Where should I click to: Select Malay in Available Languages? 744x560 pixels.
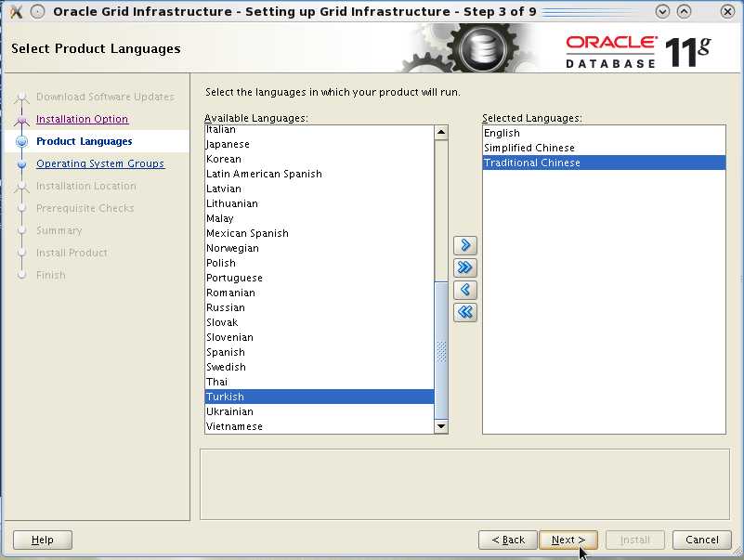click(x=320, y=218)
